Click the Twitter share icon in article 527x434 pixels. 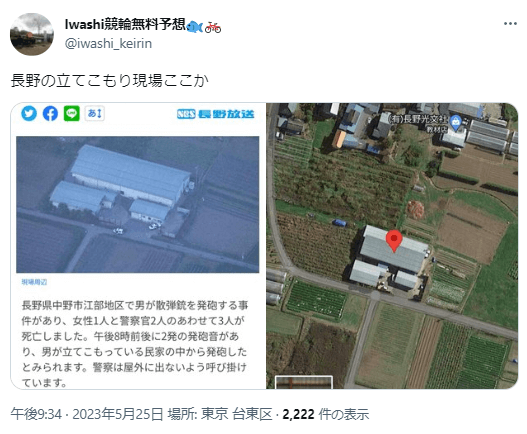29,113
